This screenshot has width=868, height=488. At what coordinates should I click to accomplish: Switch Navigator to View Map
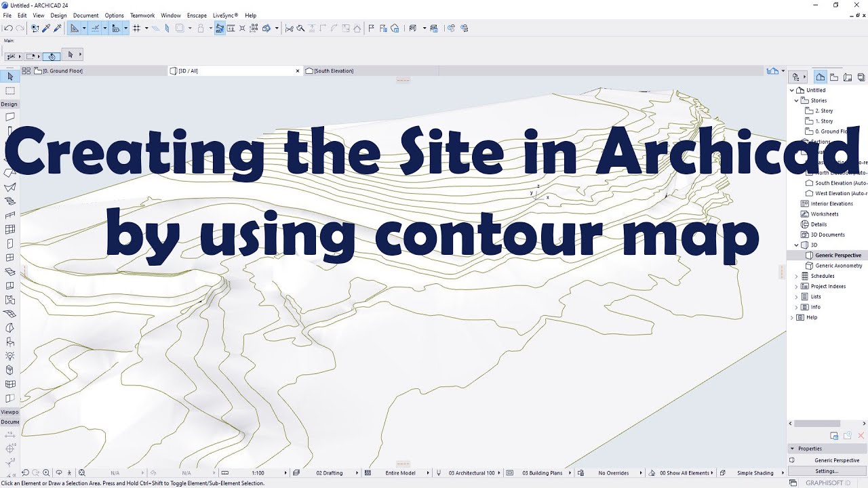coord(834,77)
